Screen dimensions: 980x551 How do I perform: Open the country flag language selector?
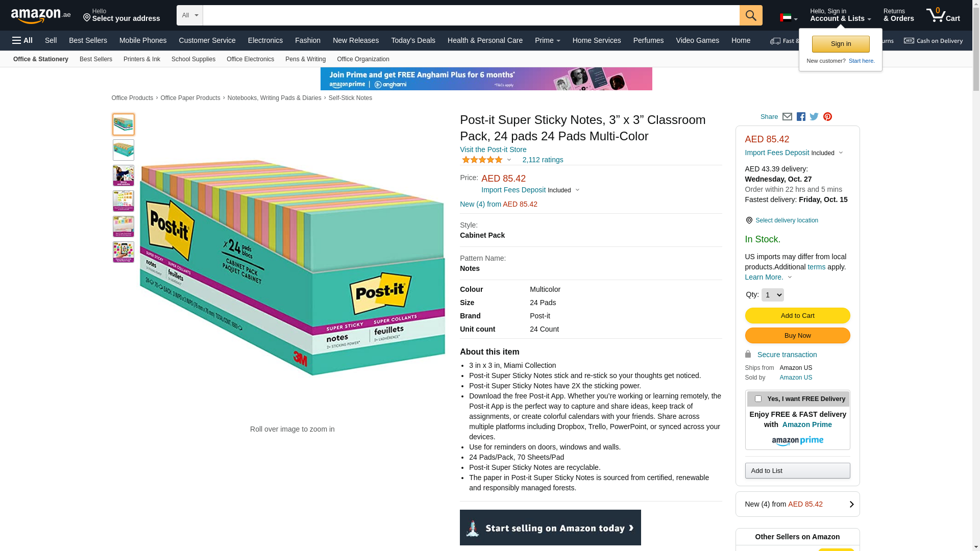point(788,18)
